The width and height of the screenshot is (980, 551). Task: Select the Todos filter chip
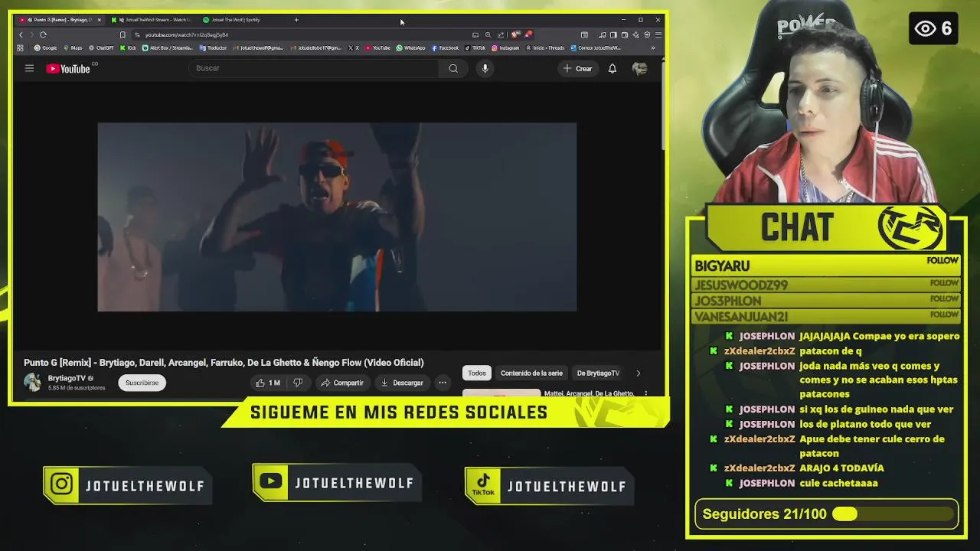coord(477,373)
